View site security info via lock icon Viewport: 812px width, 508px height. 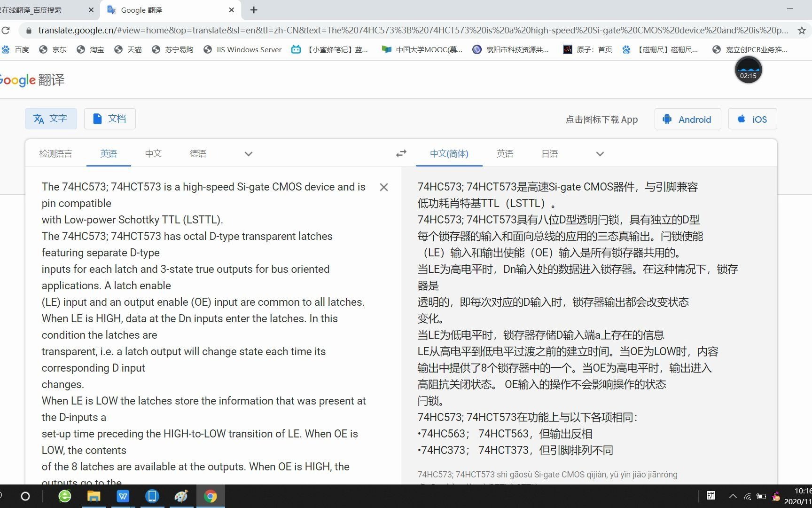[x=29, y=30]
